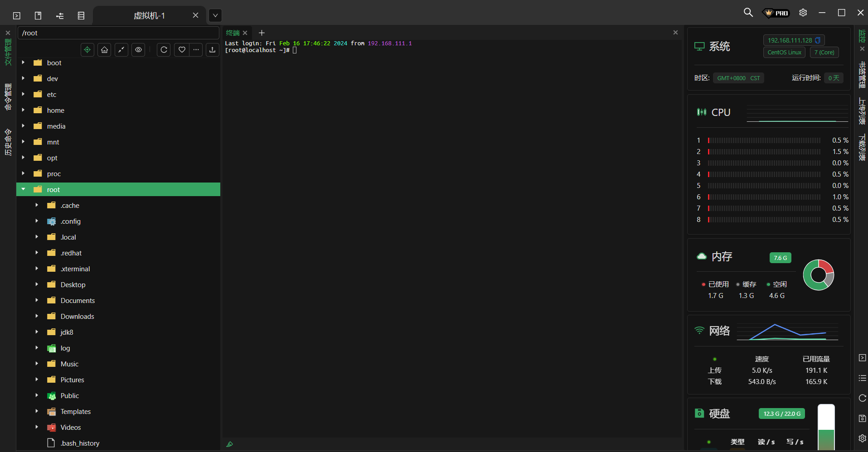Toggle hidden files with the eye icon
Image resolution: width=868 pixels, height=452 pixels.
click(x=138, y=50)
